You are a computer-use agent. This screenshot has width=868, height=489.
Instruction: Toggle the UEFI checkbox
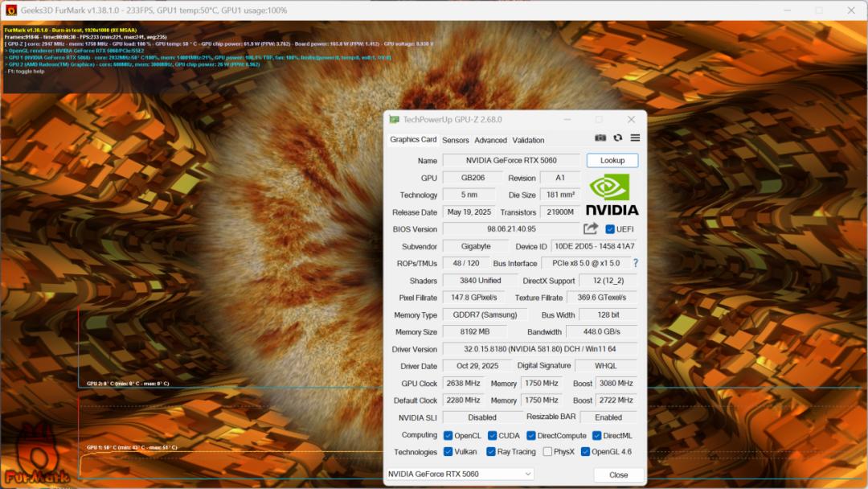610,229
